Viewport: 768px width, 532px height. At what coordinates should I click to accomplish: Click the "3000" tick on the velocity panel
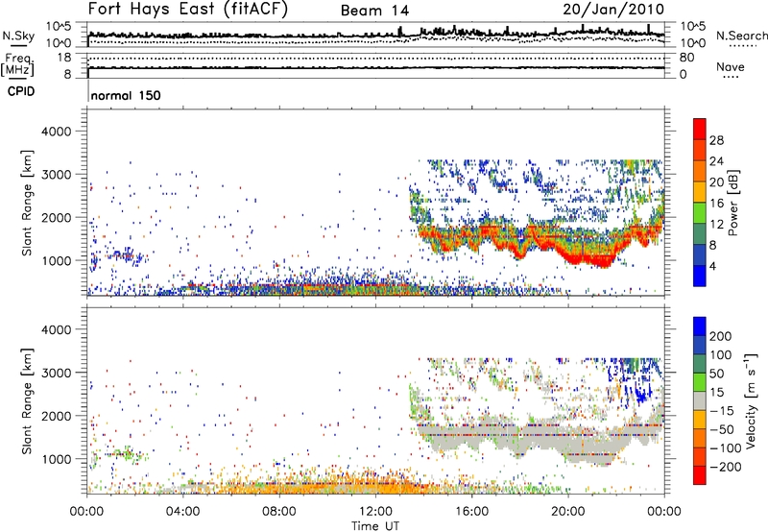coord(56,373)
